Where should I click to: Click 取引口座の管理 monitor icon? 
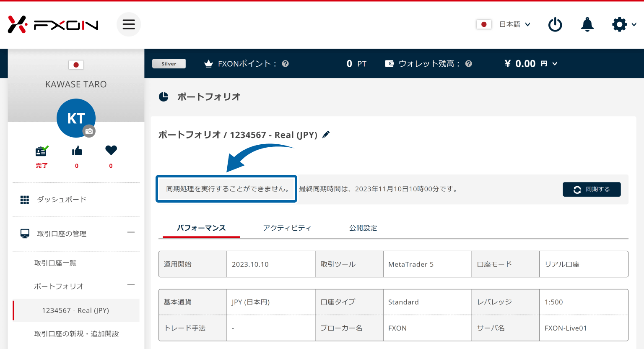25,234
